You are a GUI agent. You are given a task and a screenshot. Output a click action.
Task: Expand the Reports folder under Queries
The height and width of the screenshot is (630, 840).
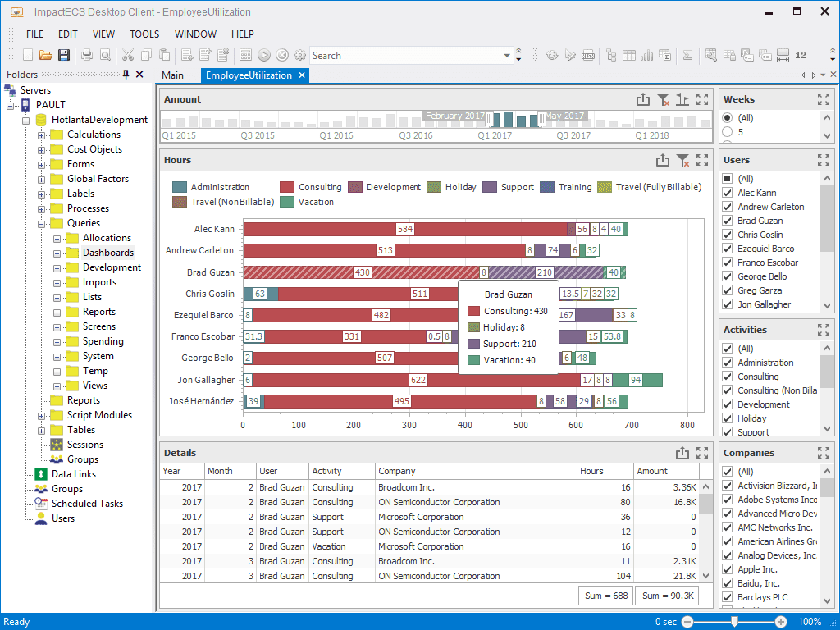pos(57,313)
